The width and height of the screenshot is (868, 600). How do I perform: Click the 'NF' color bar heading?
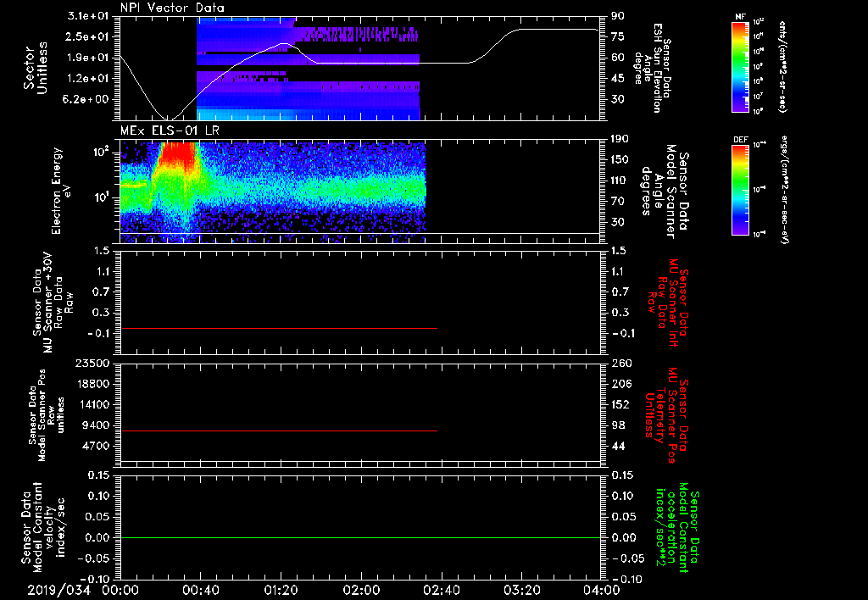click(740, 17)
